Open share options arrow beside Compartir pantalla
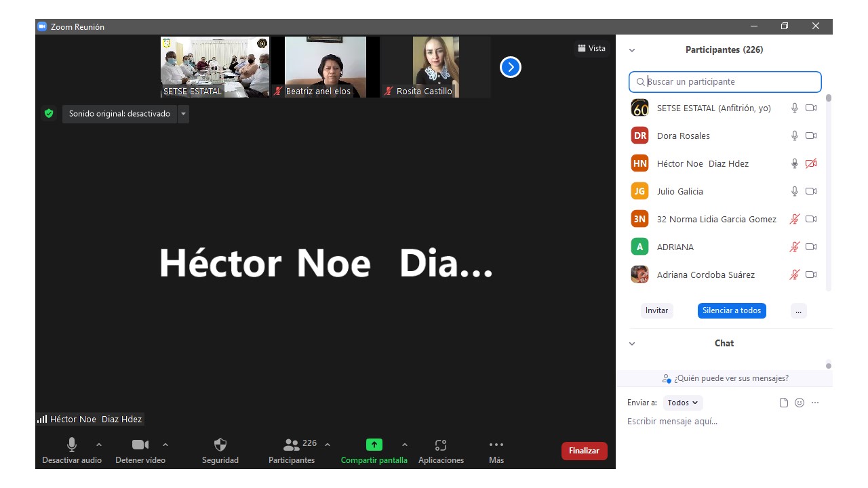The width and height of the screenshot is (868, 488). 405,445
